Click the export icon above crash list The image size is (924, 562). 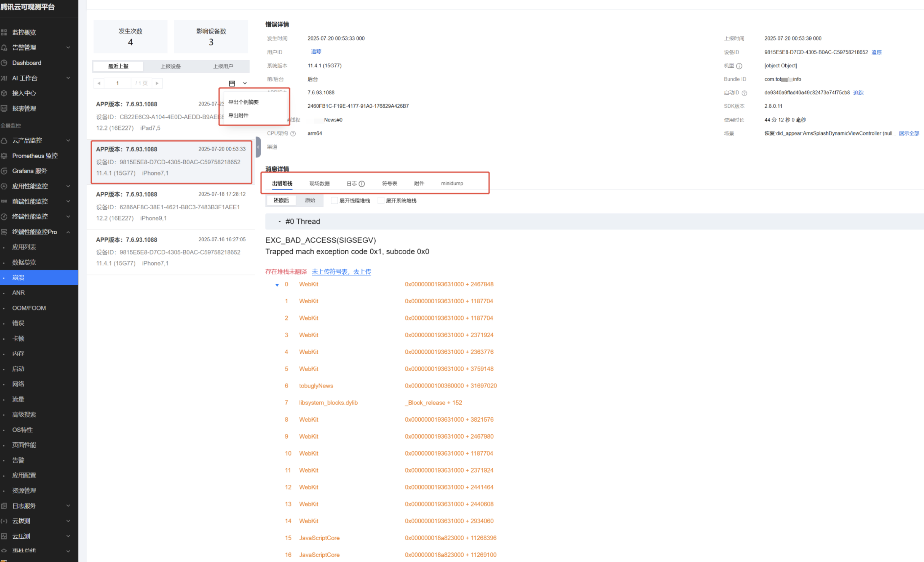tap(232, 83)
